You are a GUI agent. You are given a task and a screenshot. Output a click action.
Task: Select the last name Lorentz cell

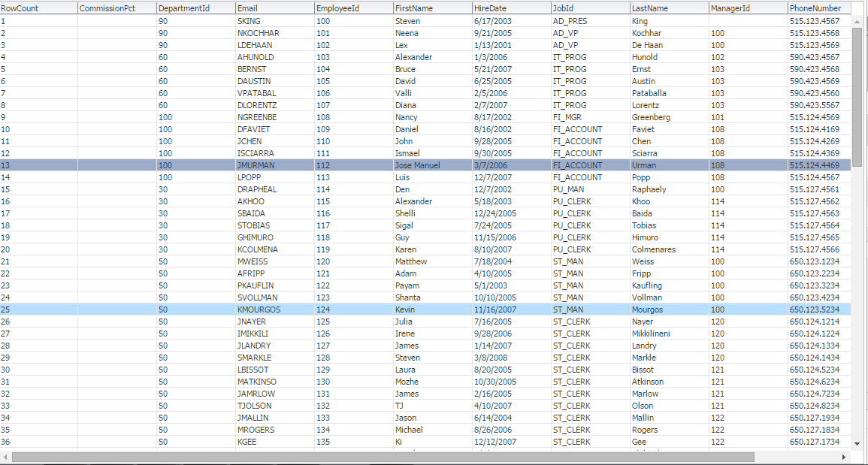670,105
